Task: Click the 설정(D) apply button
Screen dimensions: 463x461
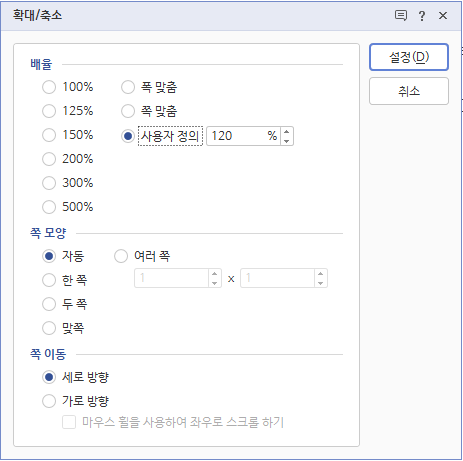Action: (409, 57)
